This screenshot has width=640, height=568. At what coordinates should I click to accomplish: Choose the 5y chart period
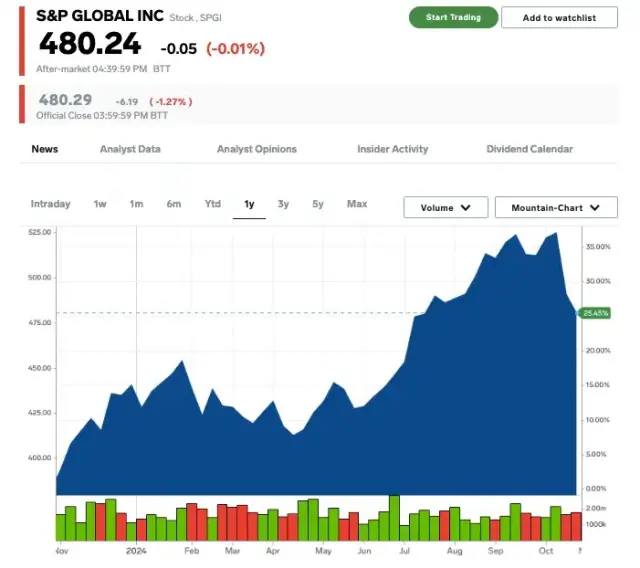[x=318, y=204]
